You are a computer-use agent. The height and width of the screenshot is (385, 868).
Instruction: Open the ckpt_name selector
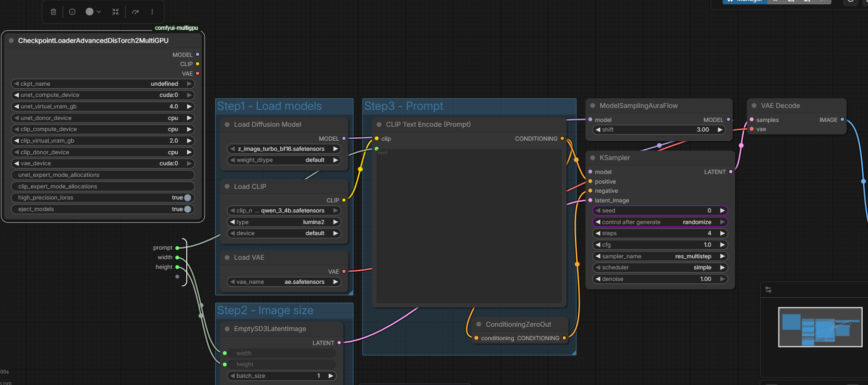[x=103, y=84]
